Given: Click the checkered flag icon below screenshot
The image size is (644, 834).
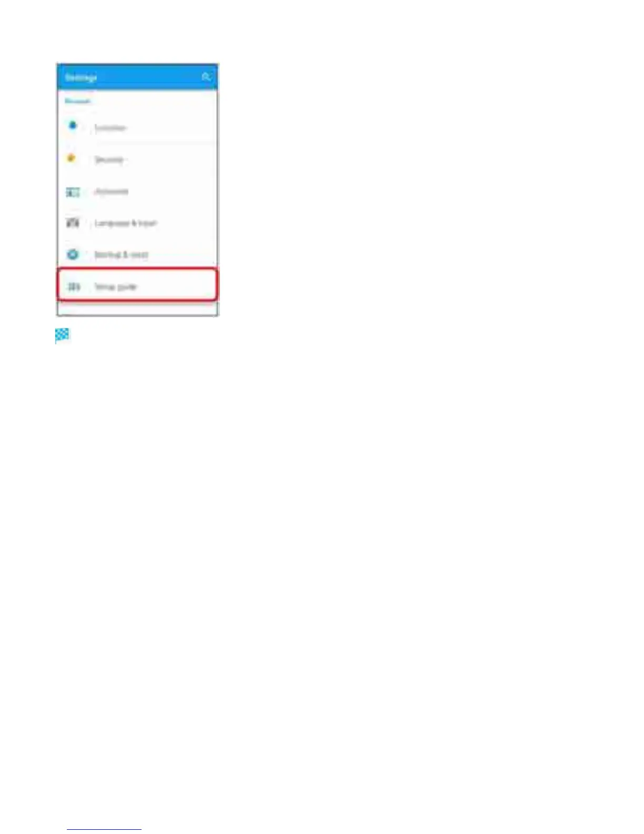Looking at the screenshot, I should point(62,336).
